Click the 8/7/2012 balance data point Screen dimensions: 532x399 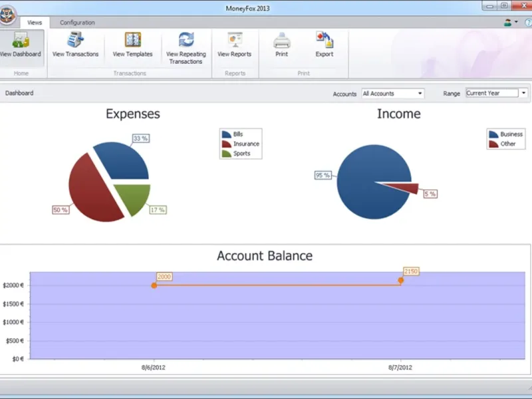tap(401, 280)
